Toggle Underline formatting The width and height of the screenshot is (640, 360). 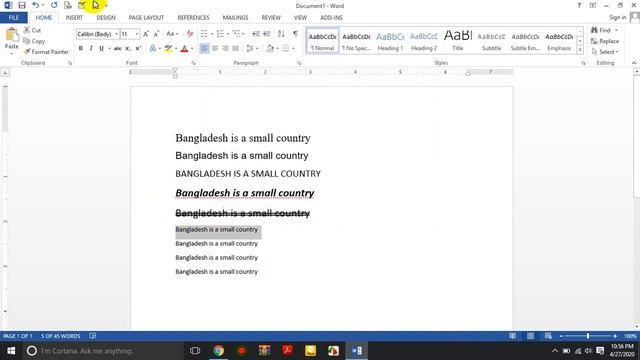coord(101,49)
